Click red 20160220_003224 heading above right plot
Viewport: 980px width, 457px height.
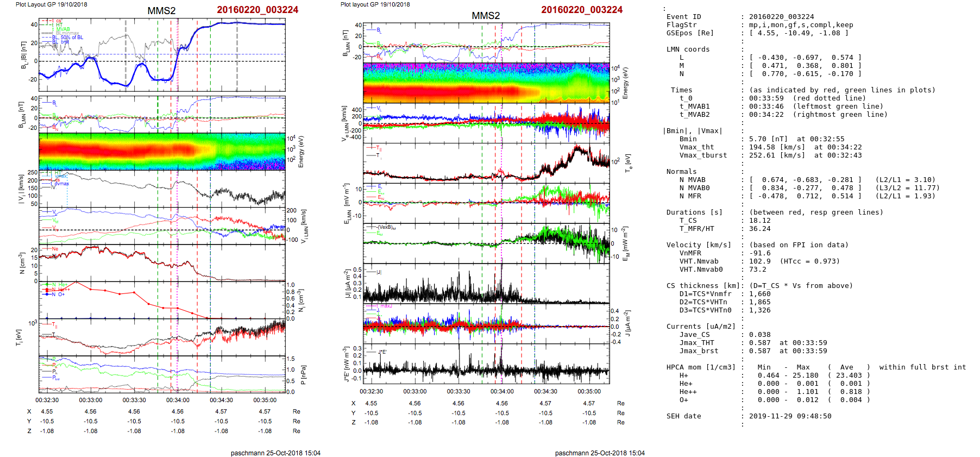coord(582,10)
